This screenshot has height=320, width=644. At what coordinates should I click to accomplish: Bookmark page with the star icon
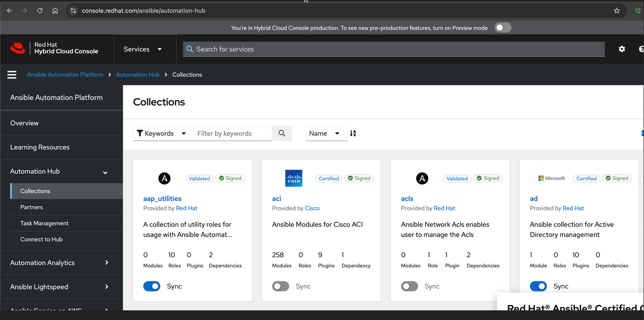(617, 11)
